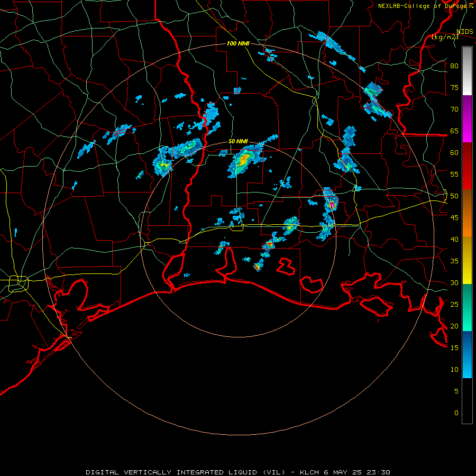Select the magenta-purple segment of the color bar
The width and height of the screenshot is (476, 476).
click(467, 118)
